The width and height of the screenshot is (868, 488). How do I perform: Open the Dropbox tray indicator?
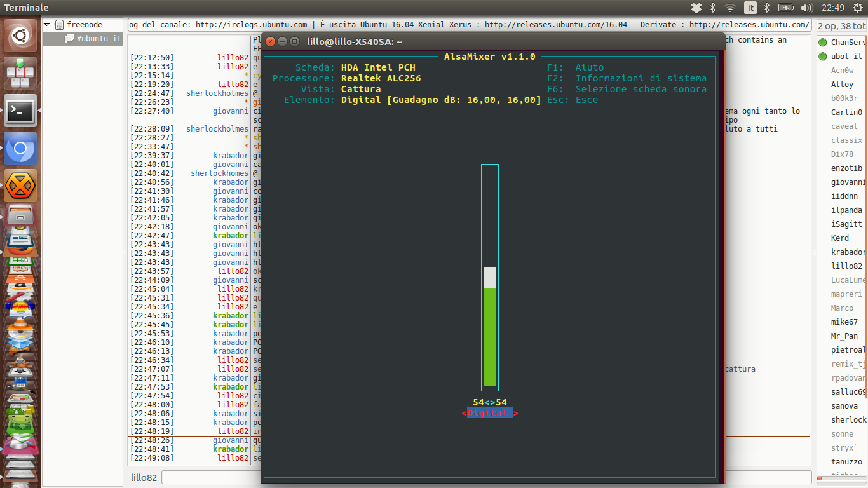coord(696,8)
